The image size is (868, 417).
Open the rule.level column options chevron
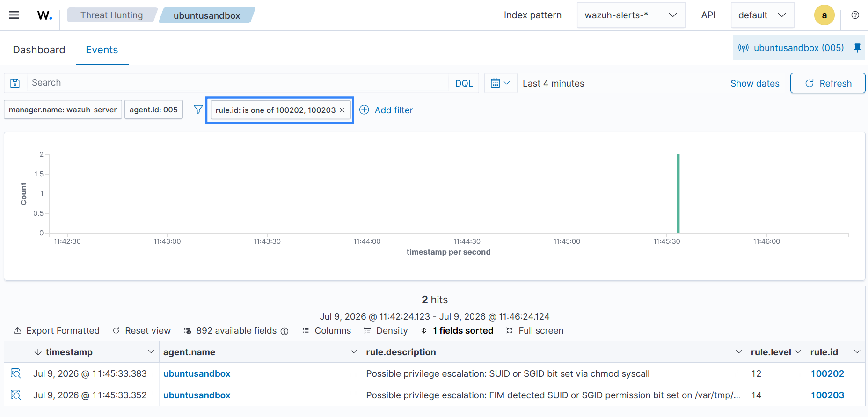[798, 351]
